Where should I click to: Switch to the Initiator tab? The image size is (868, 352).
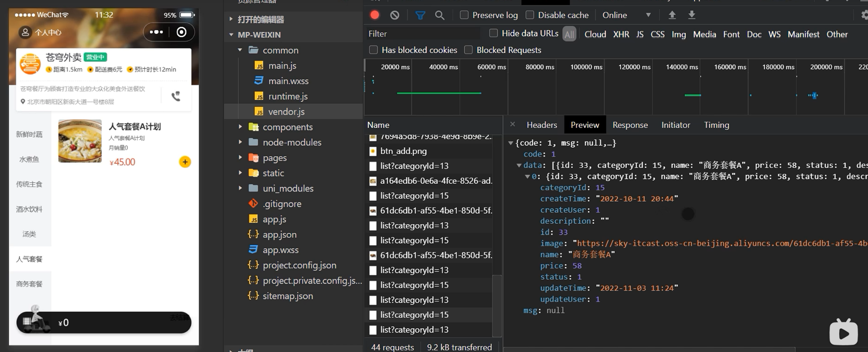[676, 125]
